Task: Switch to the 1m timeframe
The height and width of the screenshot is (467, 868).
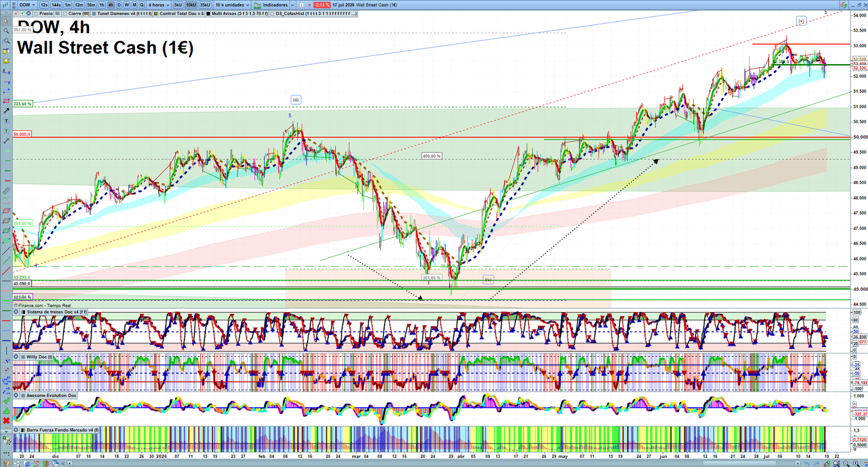Action: click(x=68, y=5)
